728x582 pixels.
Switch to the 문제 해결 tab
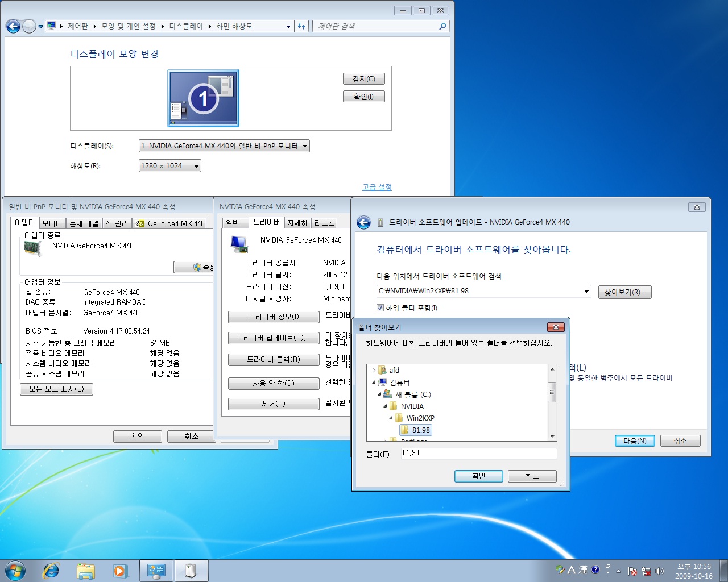(84, 223)
